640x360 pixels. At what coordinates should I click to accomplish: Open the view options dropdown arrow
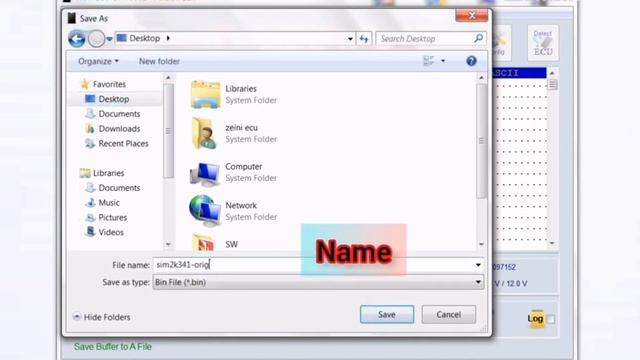tap(443, 61)
